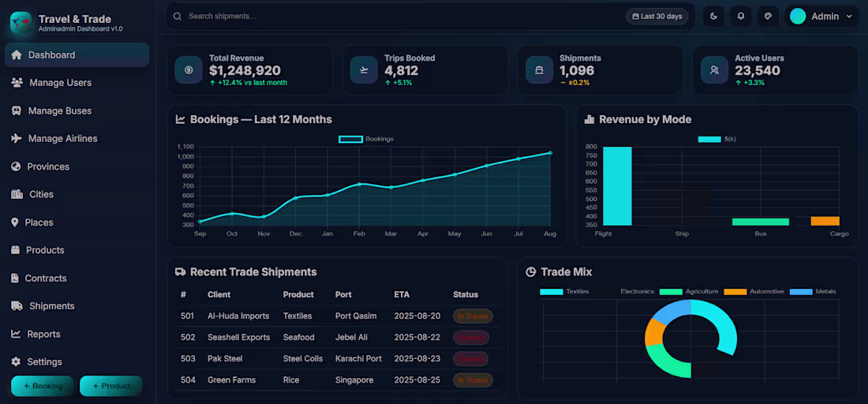This screenshot has width=868, height=404.
Task: Click the Shipments ship icon
Action: coord(539,69)
